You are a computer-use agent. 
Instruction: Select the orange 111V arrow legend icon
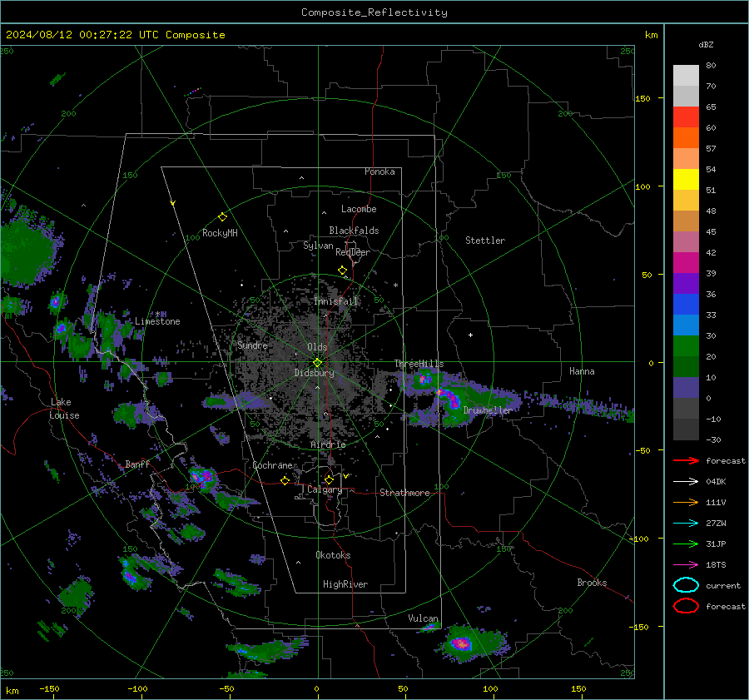(686, 502)
